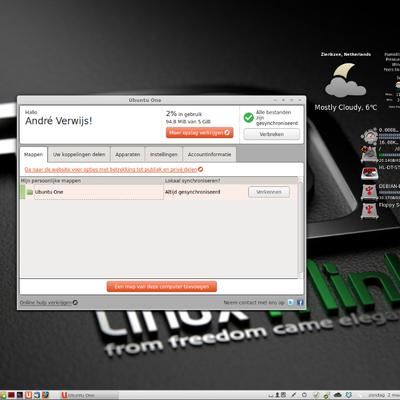This screenshot has width=400, height=400.
Task: Click the blue launcher icon in taskbar
Action: point(37,395)
